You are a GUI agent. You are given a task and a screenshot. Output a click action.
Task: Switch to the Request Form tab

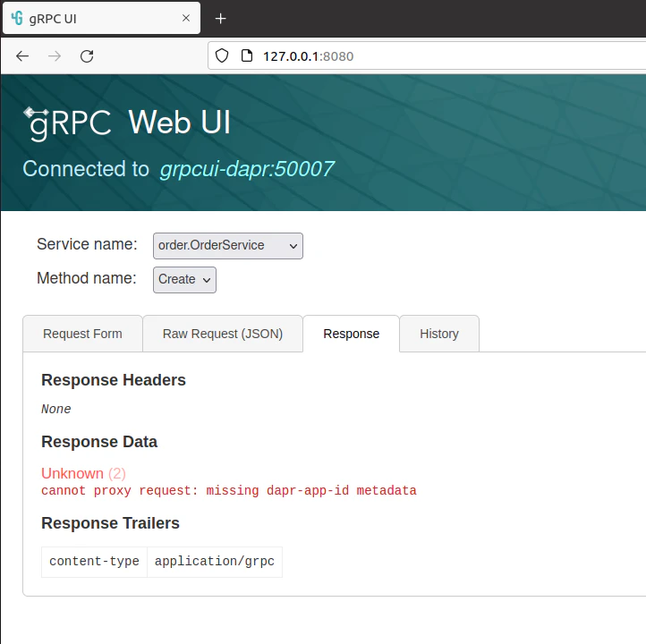point(82,334)
